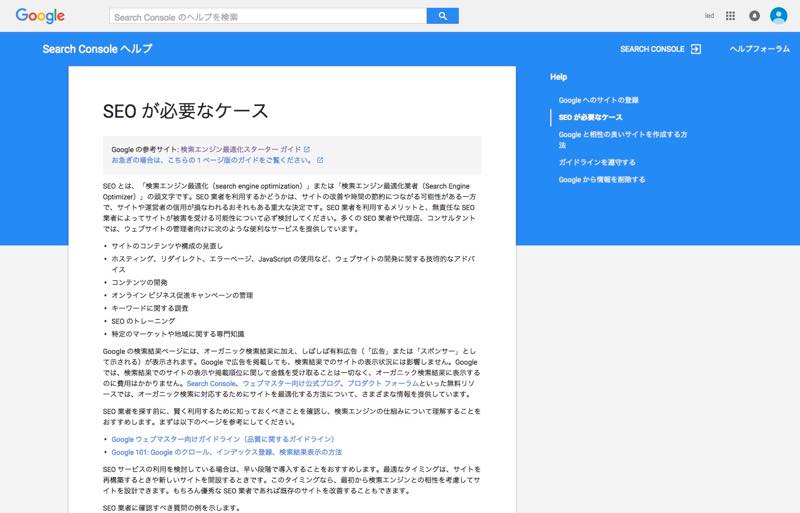Image resolution: width=800 pixels, height=513 pixels.
Task: Open the お急ぎの場合は 1ページ版のガイド link
Action: tap(212, 160)
